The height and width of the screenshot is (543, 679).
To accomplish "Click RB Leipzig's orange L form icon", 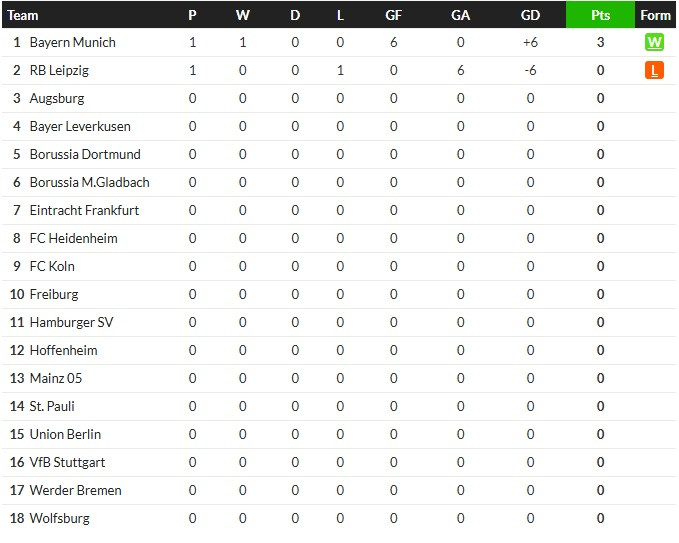I will point(654,70).
